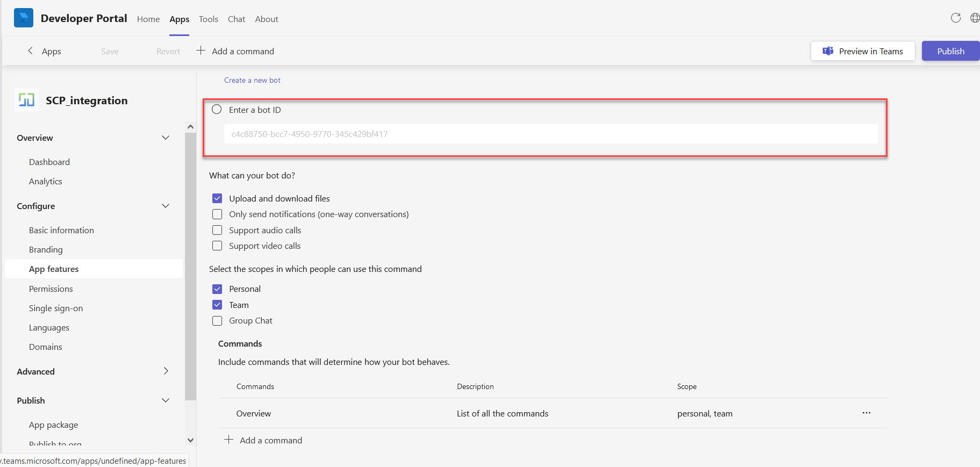The width and height of the screenshot is (980, 467).
Task: Check Support audio calls option
Action: click(217, 230)
